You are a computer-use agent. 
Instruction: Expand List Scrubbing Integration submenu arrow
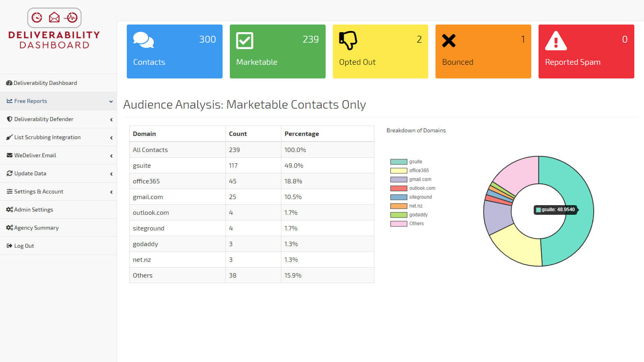coord(111,138)
